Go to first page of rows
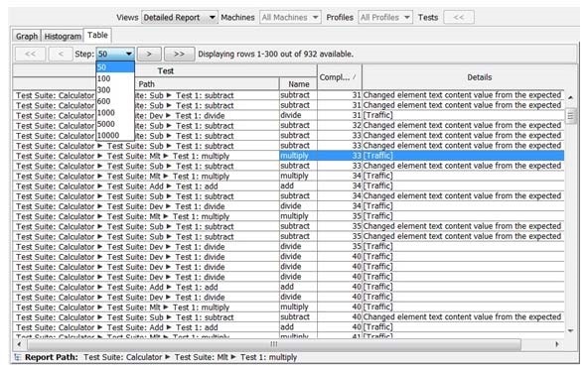The width and height of the screenshot is (588, 369). pyautogui.click(x=31, y=54)
